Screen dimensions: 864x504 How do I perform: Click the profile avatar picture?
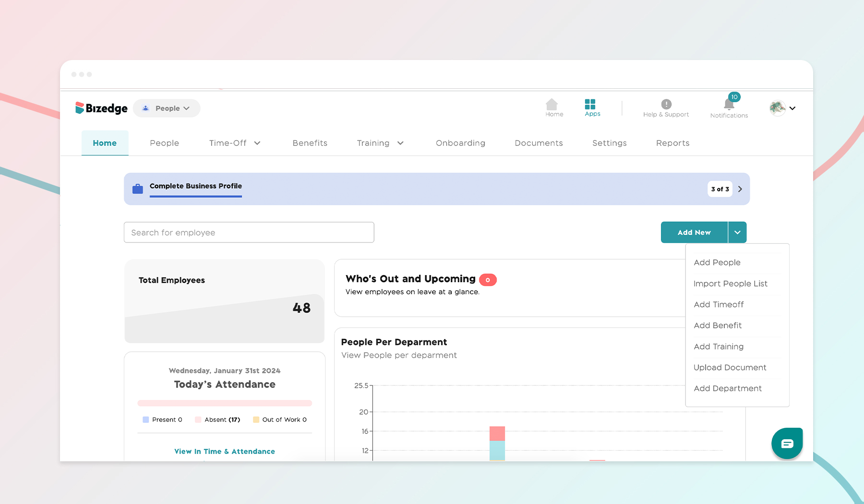(x=777, y=108)
